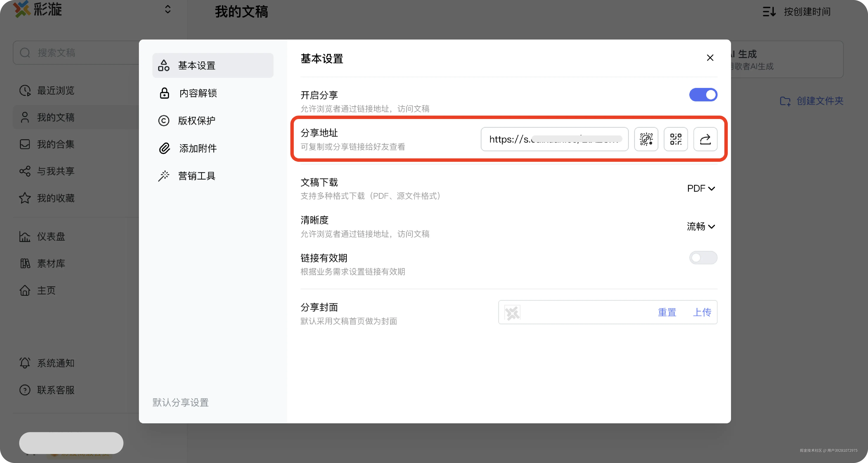Click the cover thumbnail in 分享封面

coord(512,313)
